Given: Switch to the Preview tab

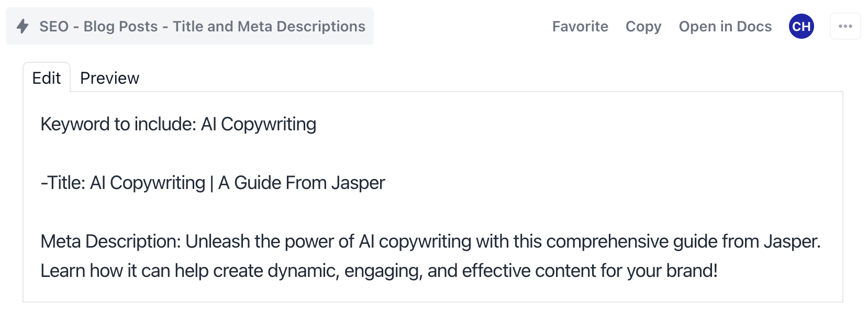Looking at the screenshot, I should [x=109, y=77].
